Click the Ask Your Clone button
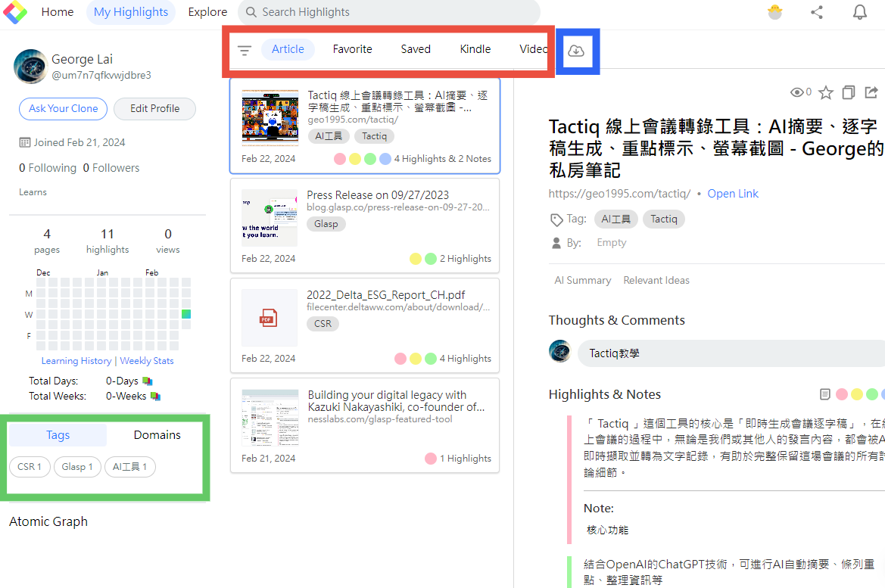The image size is (885, 588). pyautogui.click(x=63, y=108)
